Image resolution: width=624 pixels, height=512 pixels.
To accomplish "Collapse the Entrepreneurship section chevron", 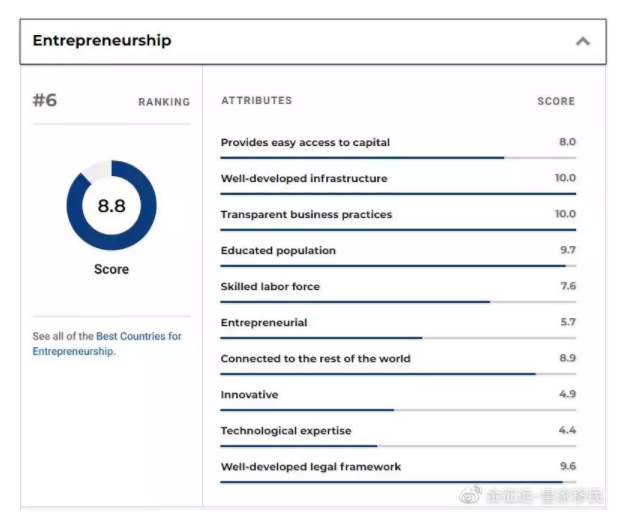I will coord(583,41).
